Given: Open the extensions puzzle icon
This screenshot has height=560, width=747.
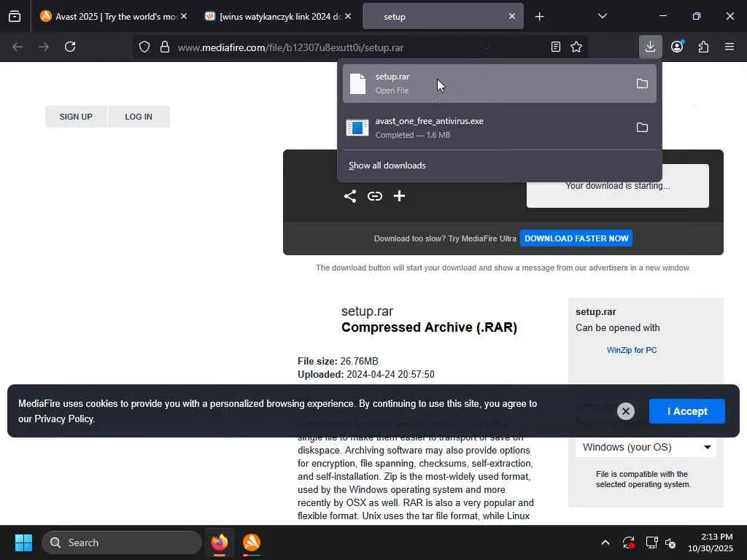Looking at the screenshot, I should [x=703, y=47].
